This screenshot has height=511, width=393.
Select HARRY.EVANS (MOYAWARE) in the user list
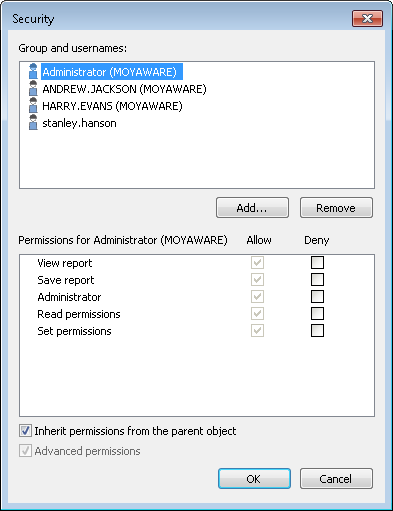tap(112, 106)
